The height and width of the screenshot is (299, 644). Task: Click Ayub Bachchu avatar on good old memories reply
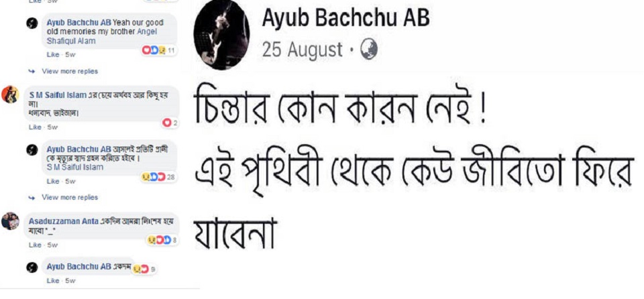(32, 23)
